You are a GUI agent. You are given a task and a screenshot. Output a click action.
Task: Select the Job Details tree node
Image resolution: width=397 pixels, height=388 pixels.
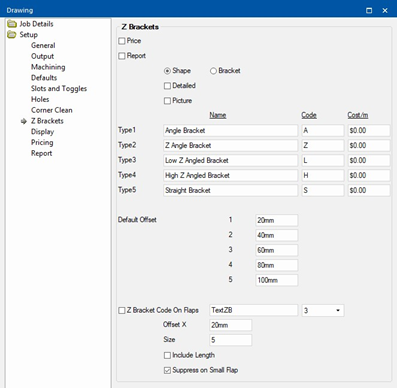(x=36, y=24)
